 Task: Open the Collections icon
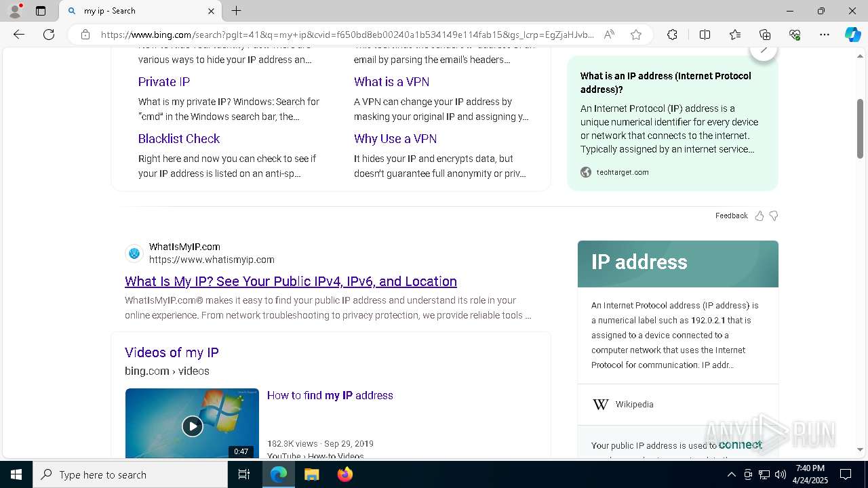[765, 35]
